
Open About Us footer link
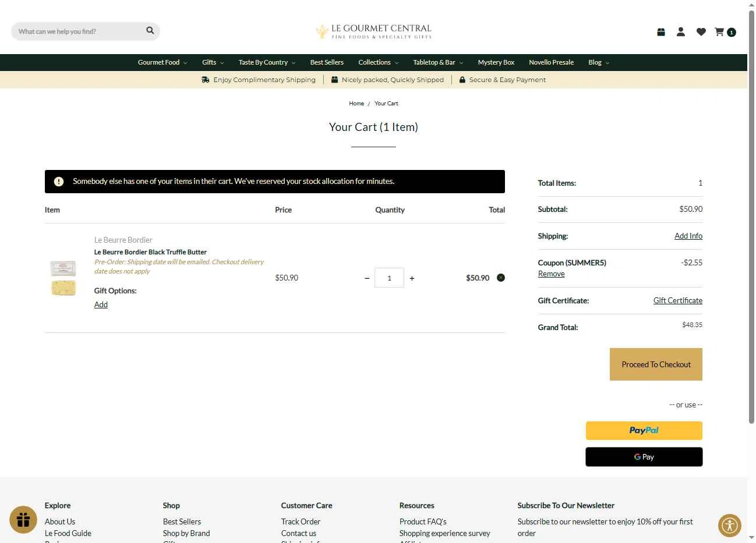pos(60,521)
